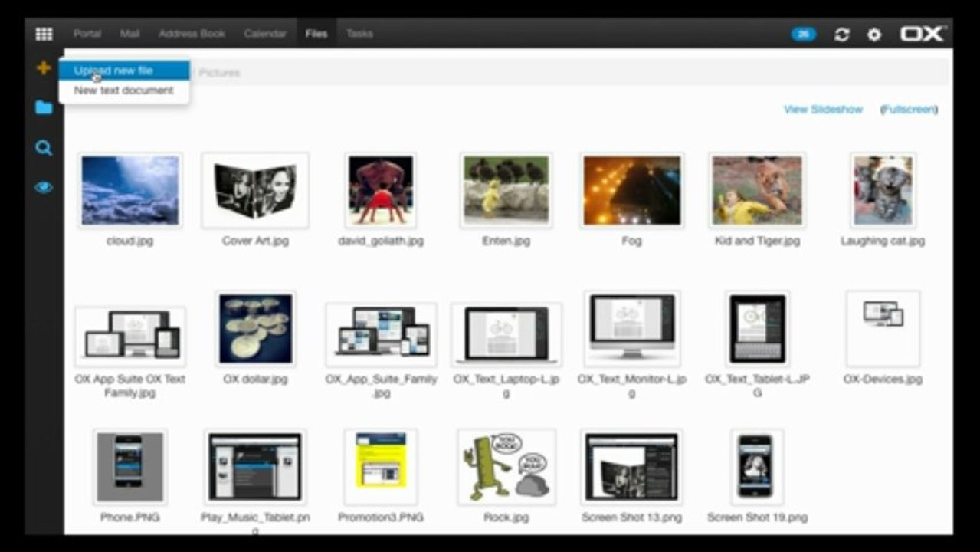This screenshot has height=552, width=980.
Task: Open the cloud.jpg thumbnail
Action: [130, 190]
